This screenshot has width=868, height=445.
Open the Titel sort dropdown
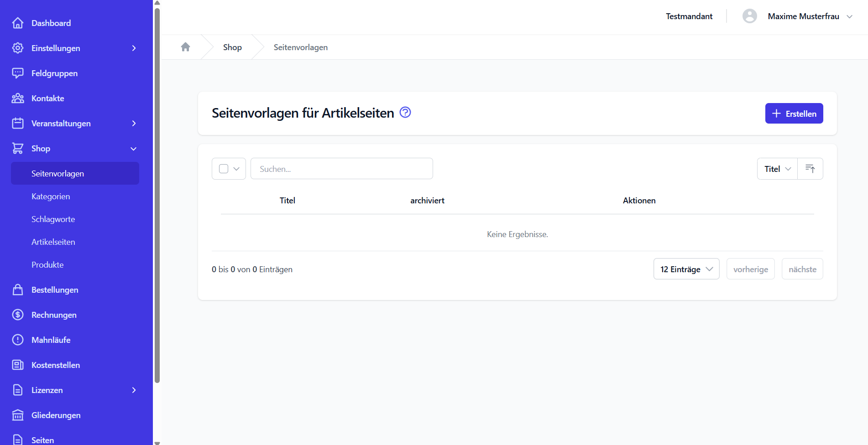click(x=777, y=169)
